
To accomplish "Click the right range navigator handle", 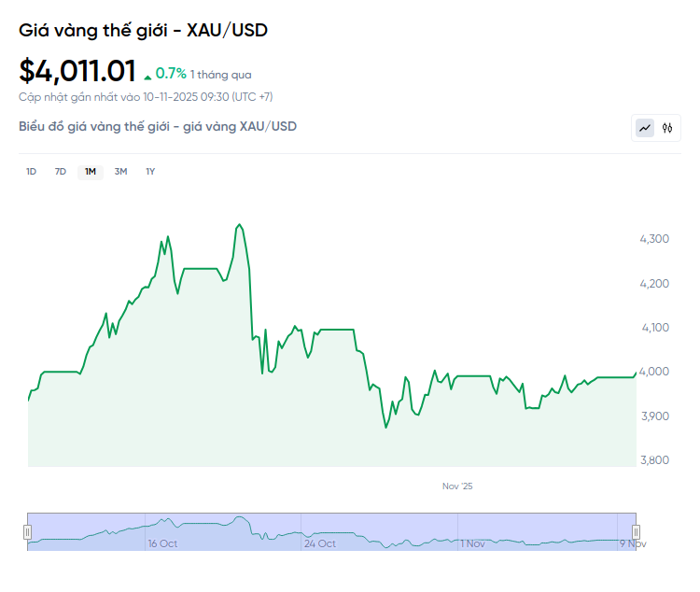I will [x=637, y=531].
